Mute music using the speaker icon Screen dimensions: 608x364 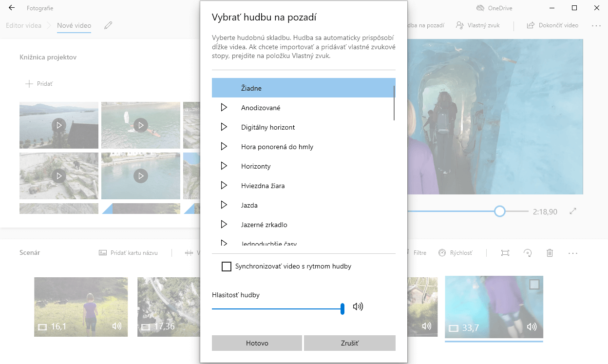358,307
